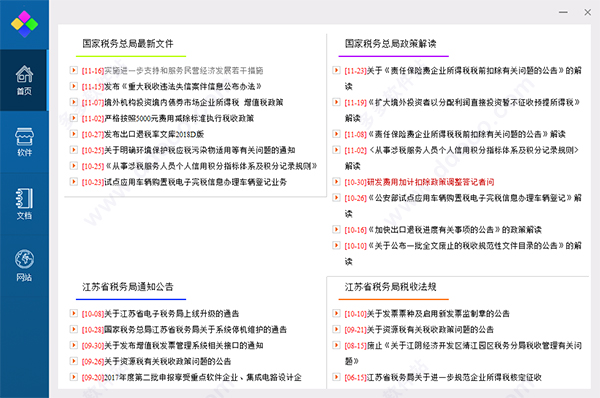The height and width of the screenshot is (398, 600).
Task: Click arrow bullet beside red [10-30] 研发费用 item
Action: point(336,181)
